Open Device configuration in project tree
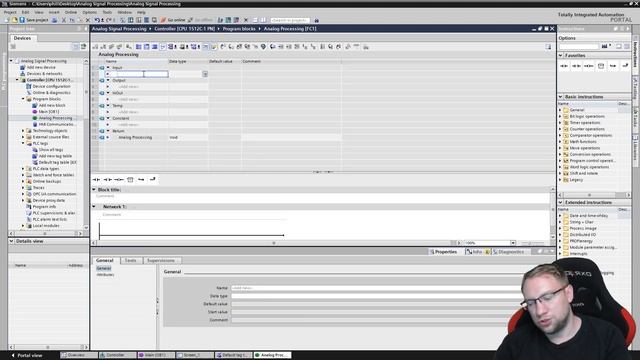The width and height of the screenshot is (640, 360). pyautogui.click(x=51, y=86)
